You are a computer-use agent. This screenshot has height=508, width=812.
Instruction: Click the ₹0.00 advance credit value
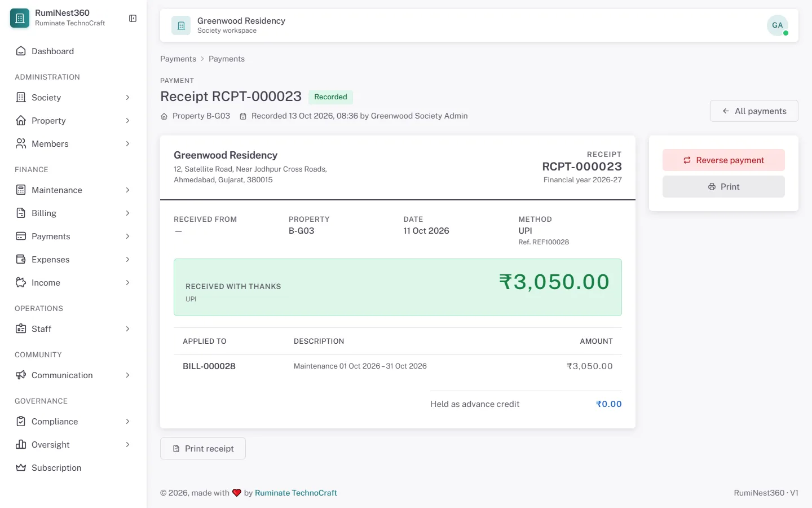(x=609, y=404)
